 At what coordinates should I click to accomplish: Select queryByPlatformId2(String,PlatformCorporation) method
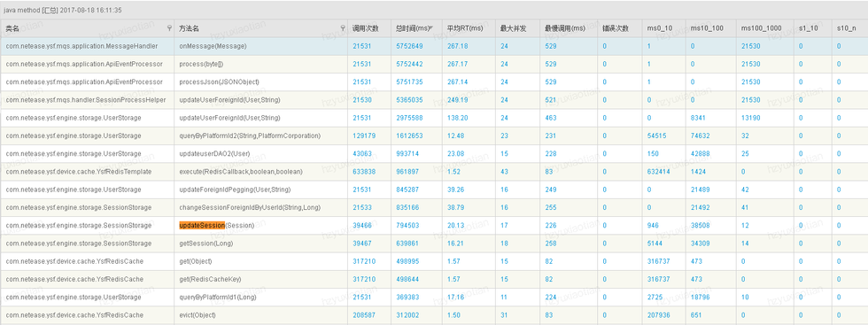point(250,135)
